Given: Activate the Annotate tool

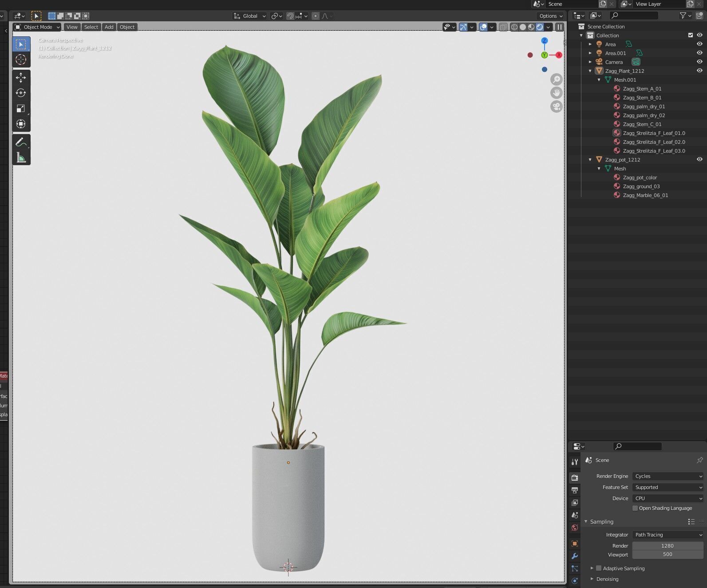Looking at the screenshot, I should (x=21, y=142).
